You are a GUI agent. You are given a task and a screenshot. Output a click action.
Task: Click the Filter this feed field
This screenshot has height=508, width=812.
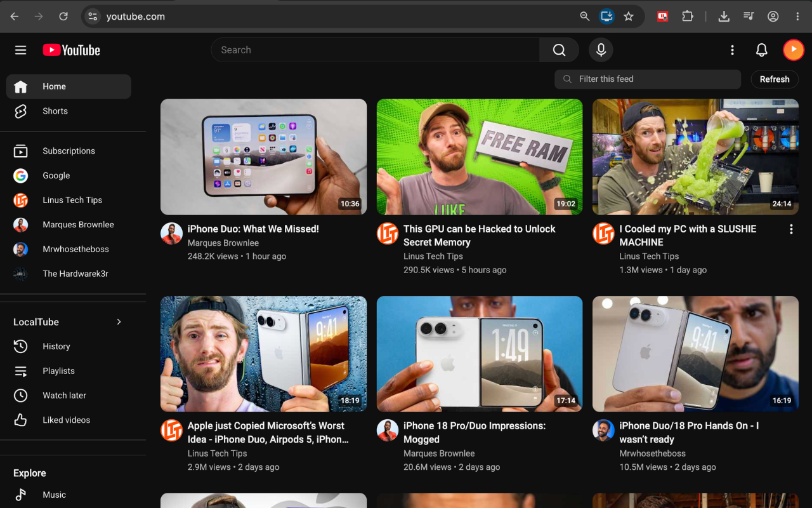point(648,79)
